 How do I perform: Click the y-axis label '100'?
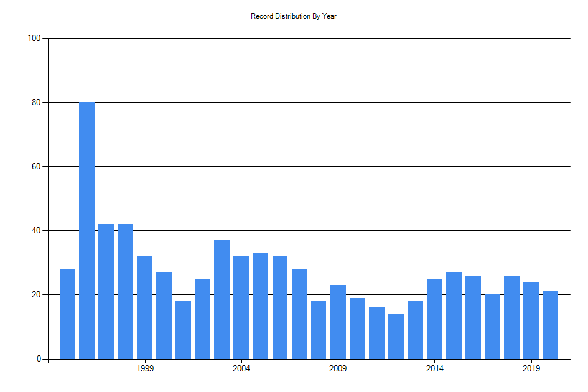tap(34, 38)
